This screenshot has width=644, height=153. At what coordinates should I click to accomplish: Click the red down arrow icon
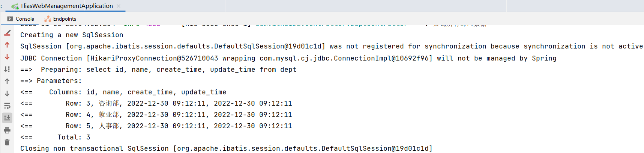point(7,57)
